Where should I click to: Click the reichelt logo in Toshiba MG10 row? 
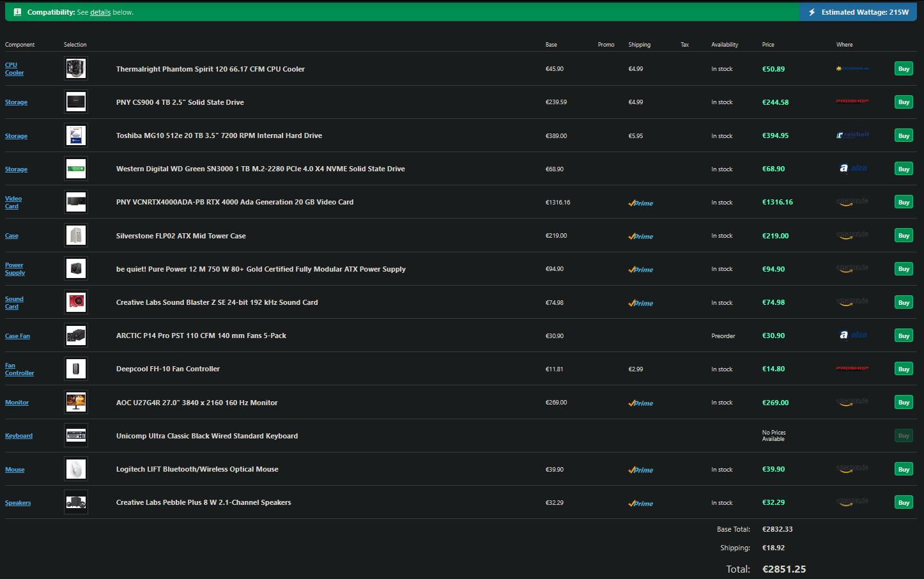[852, 135]
